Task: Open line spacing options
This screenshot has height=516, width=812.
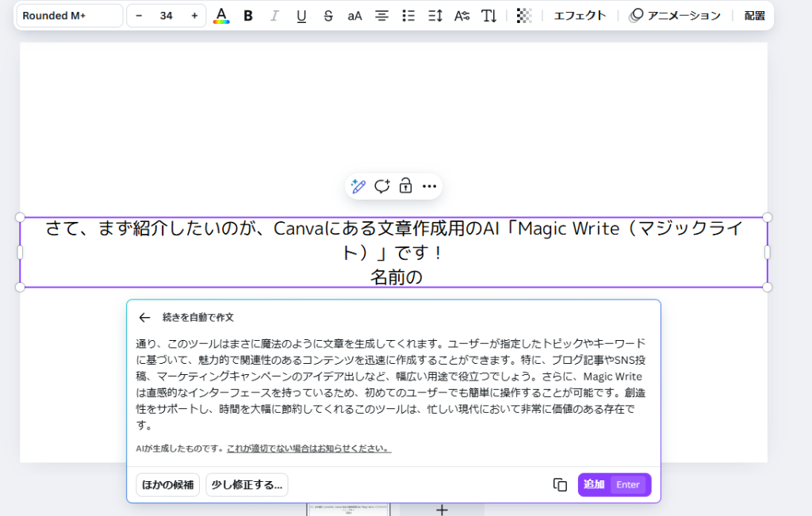Action: pyautogui.click(x=435, y=16)
